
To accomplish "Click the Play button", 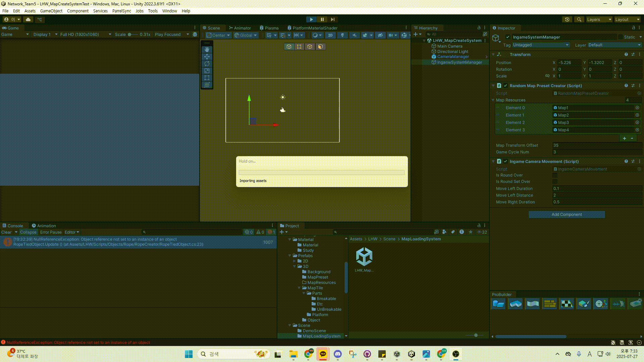I will pyautogui.click(x=311, y=19).
